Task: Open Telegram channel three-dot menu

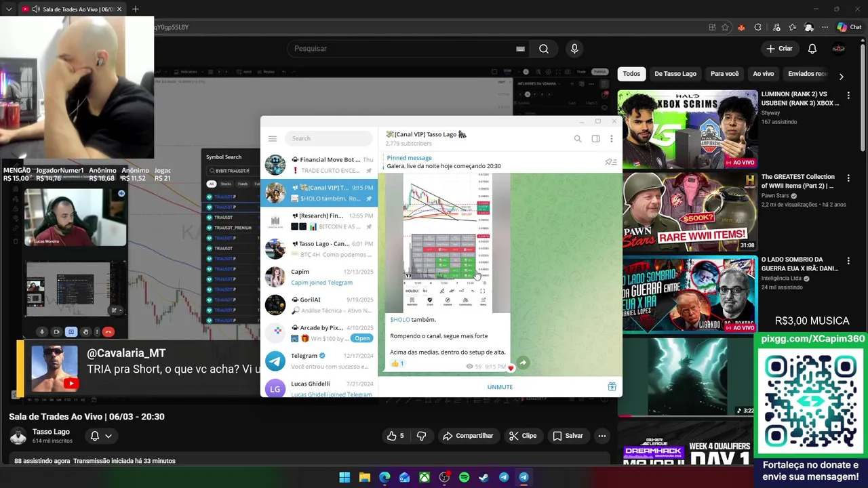Action: [x=611, y=138]
